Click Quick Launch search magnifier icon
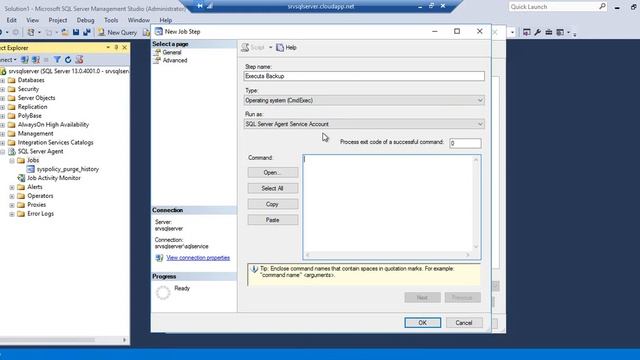640x360 pixels. [x=602, y=7]
